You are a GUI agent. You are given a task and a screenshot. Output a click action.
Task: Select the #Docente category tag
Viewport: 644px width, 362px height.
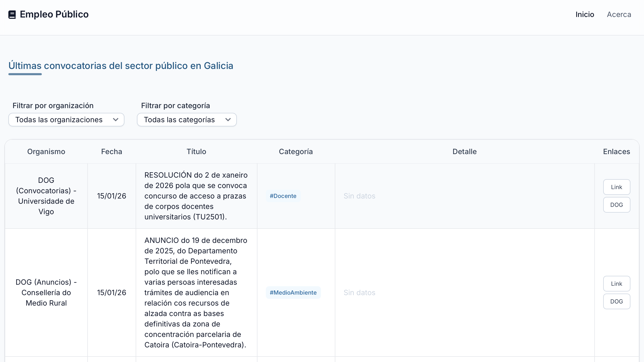(283, 196)
